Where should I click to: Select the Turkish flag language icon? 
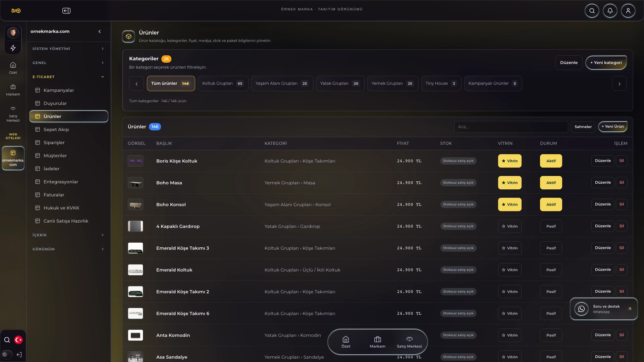pyautogui.click(x=18, y=340)
